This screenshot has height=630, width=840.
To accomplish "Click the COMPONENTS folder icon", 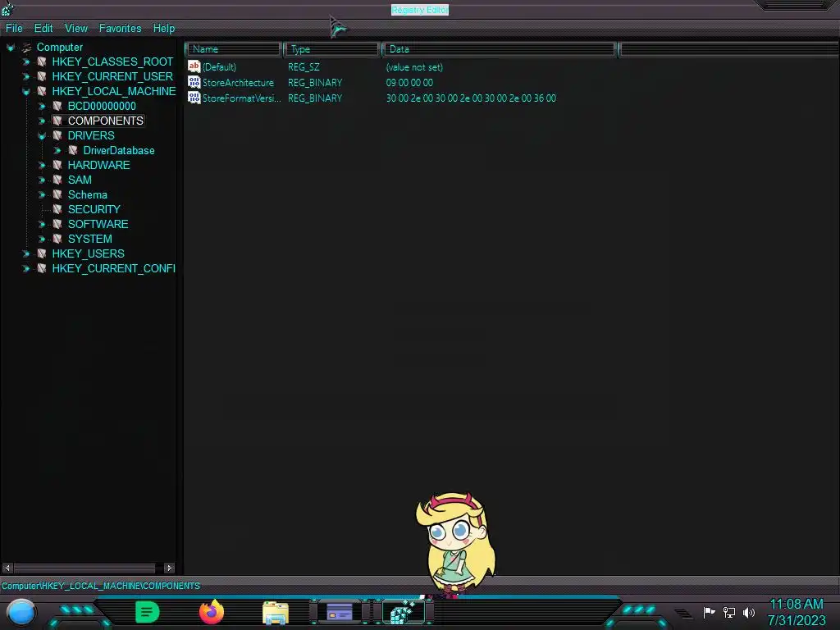I will pos(57,121).
